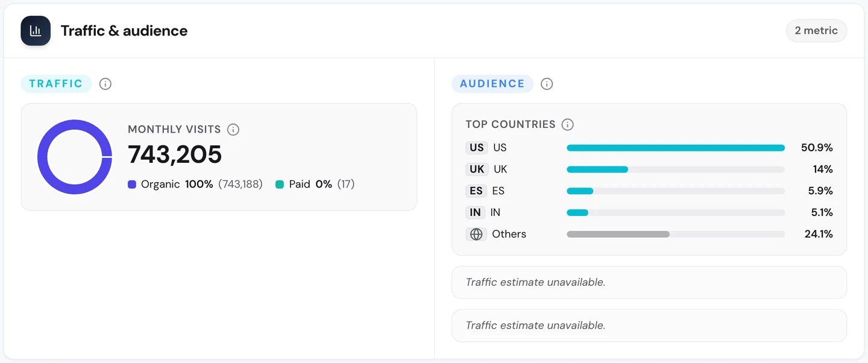The height and width of the screenshot is (363, 868).
Task: Click the US 50.9% progress bar
Action: pyautogui.click(x=676, y=148)
